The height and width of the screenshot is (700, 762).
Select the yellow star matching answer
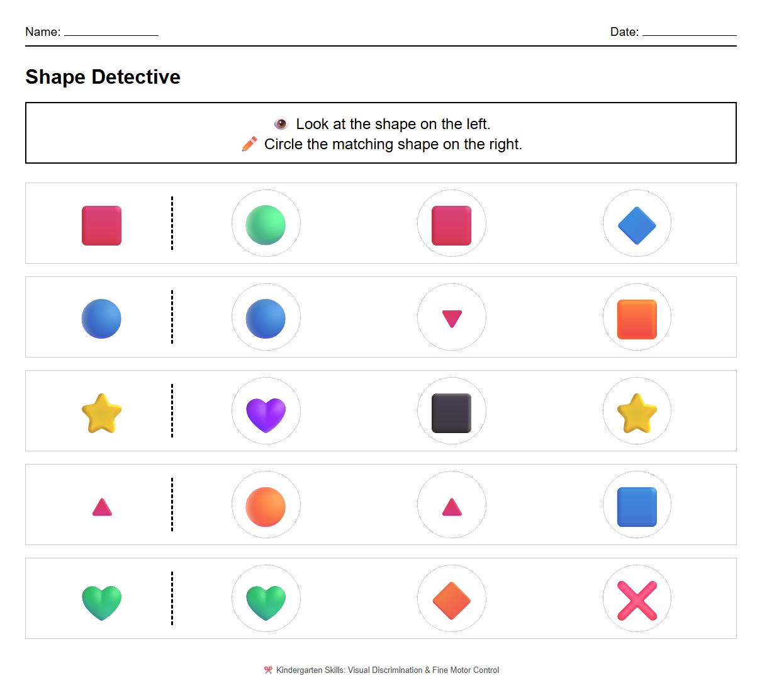(637, 412)
